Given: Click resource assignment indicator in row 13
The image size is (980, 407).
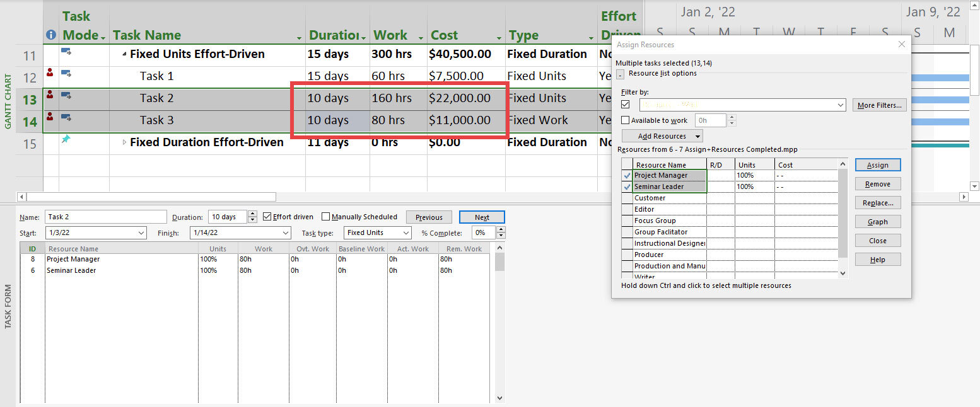Looking at the screenshot, I should (x=50, y=96).
